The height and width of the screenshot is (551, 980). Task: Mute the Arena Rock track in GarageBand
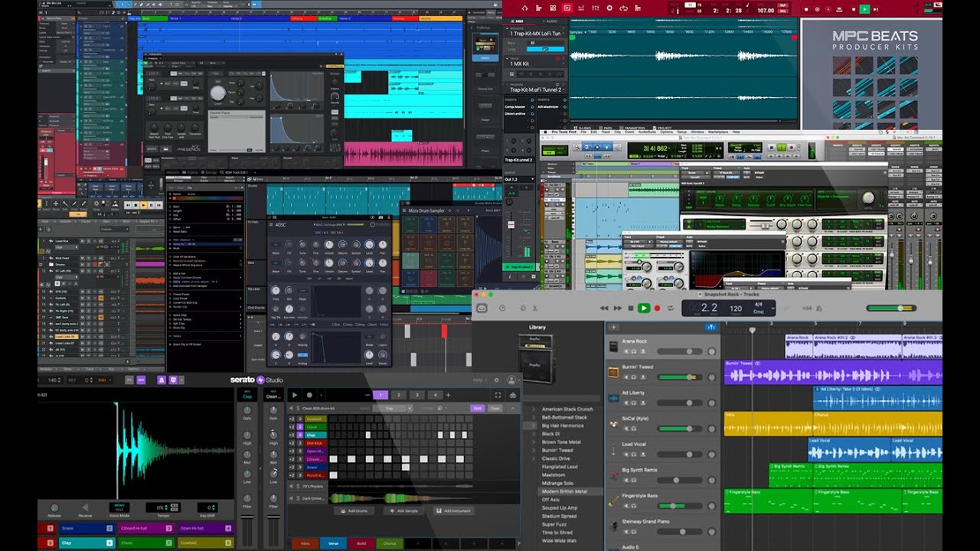click(626, 351)
